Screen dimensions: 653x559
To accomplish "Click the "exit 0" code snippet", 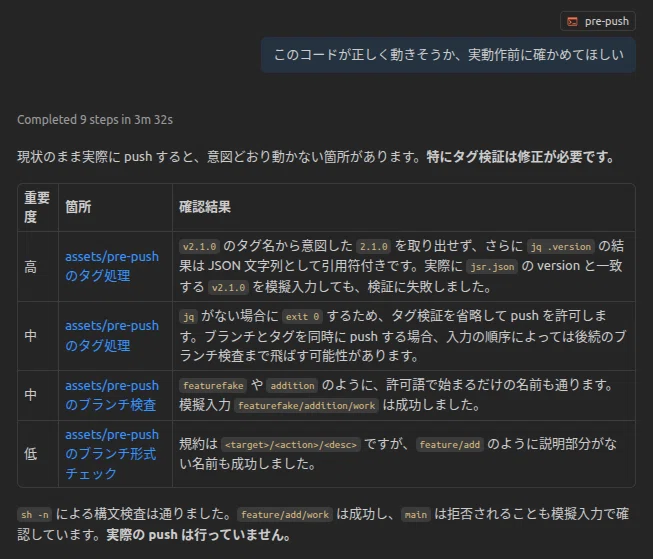I will coord(302,317).
